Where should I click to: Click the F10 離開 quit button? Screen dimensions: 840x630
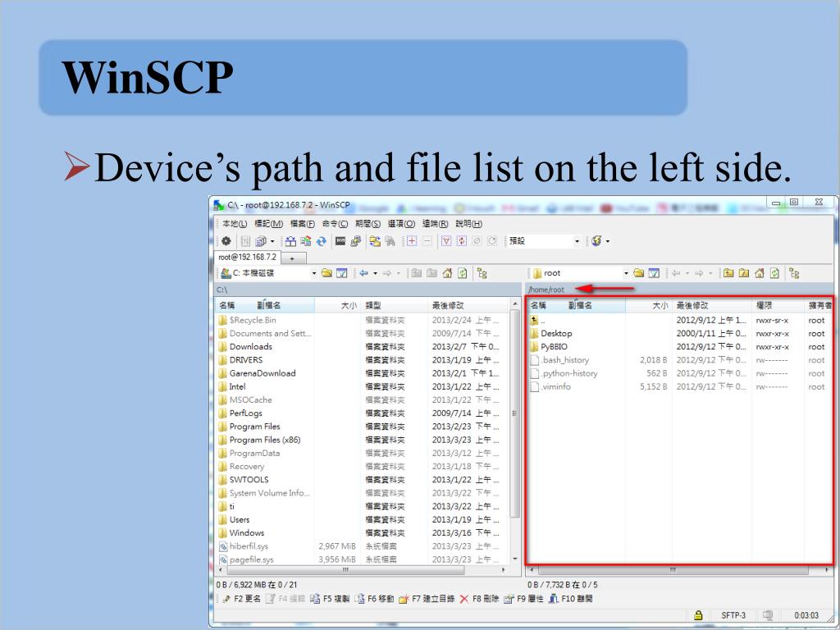click(x=571, y=599)
